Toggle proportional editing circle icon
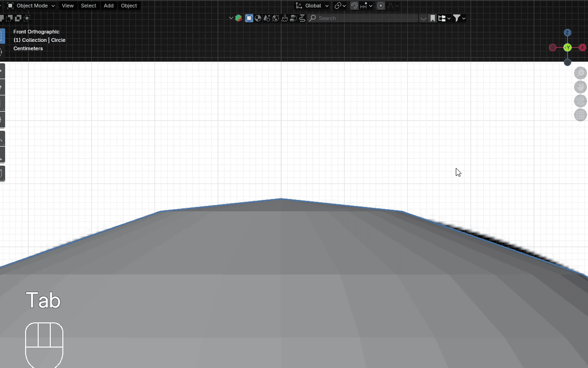The width and height of the screenshot is (588, 368). tap(381, 6)
